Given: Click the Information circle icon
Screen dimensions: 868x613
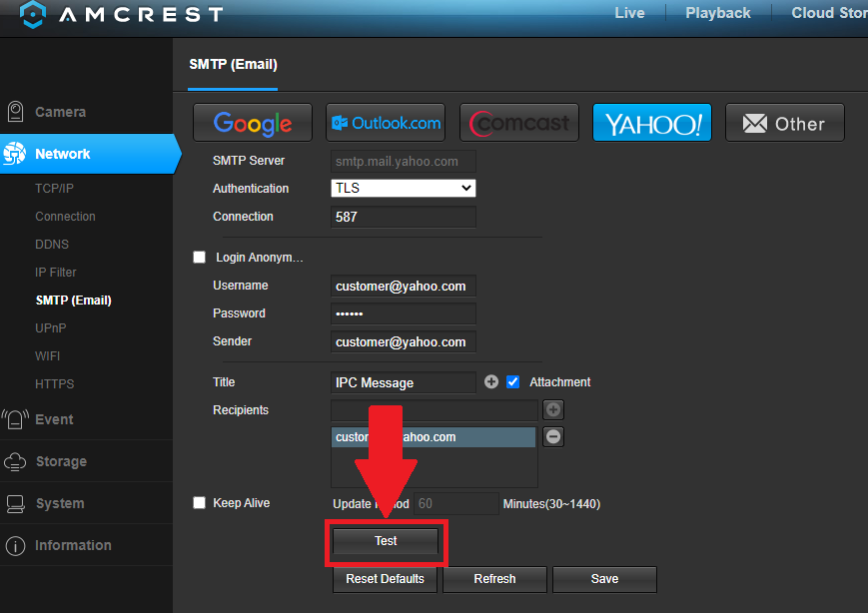Looking at the screenshot, I should (15, 545).
